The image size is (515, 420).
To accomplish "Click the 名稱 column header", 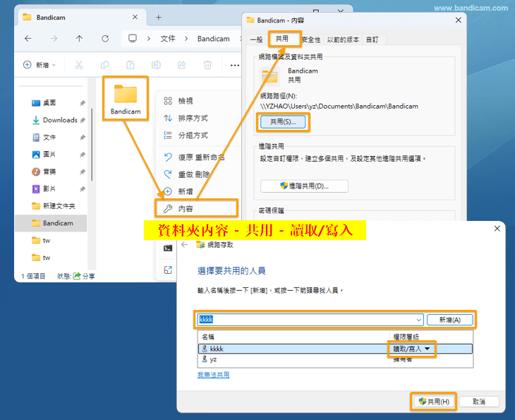I will click(208, 337).
